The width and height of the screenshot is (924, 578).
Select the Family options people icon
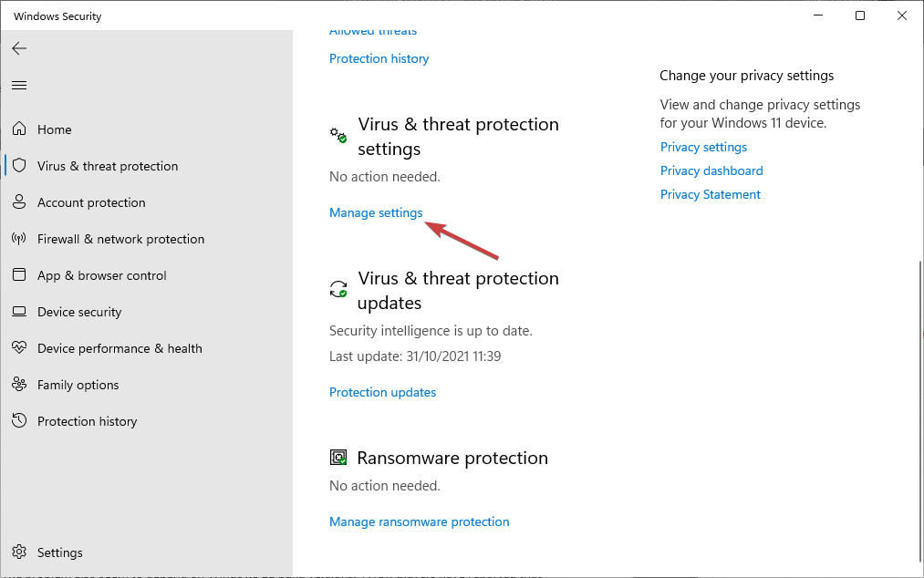pos(19,384)
